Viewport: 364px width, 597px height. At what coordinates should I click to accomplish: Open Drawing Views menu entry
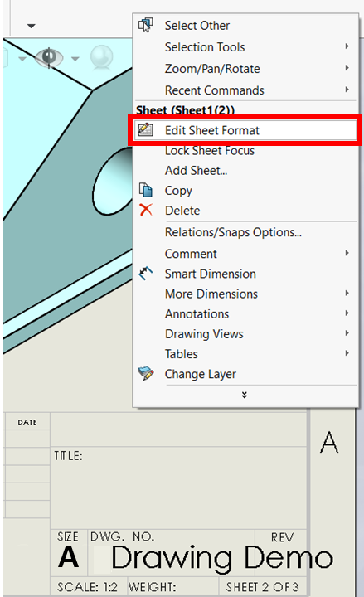(x=245, y=333)
